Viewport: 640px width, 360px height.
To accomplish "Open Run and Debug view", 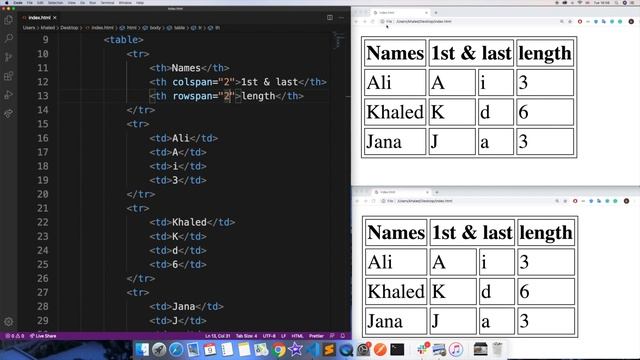I will (x=8, y=95).
